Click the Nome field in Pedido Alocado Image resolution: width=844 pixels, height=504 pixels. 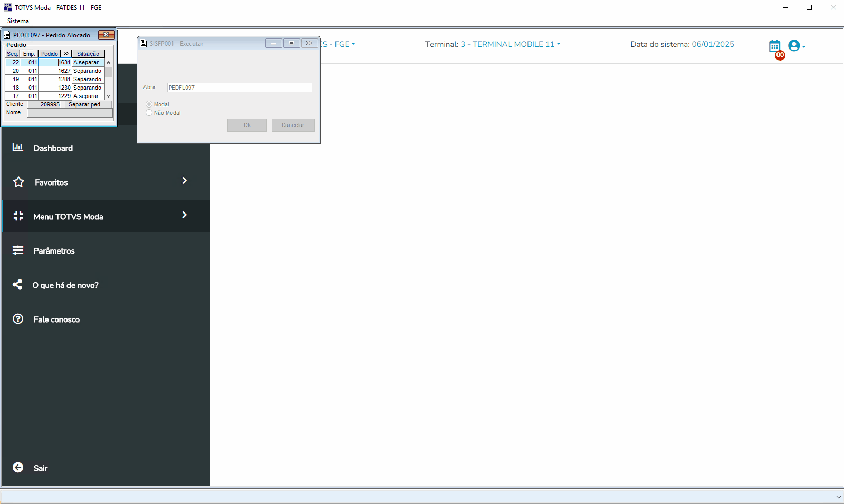coord(70,113)
